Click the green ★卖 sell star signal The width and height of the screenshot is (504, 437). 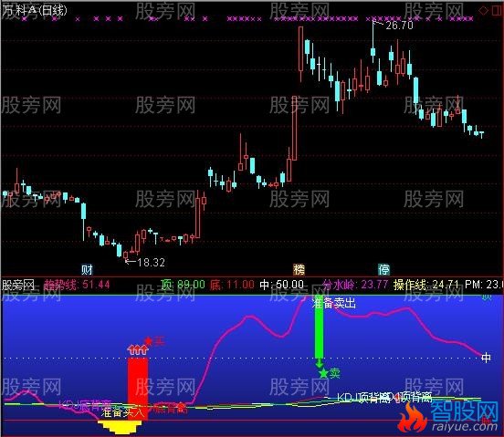(329, 373)
